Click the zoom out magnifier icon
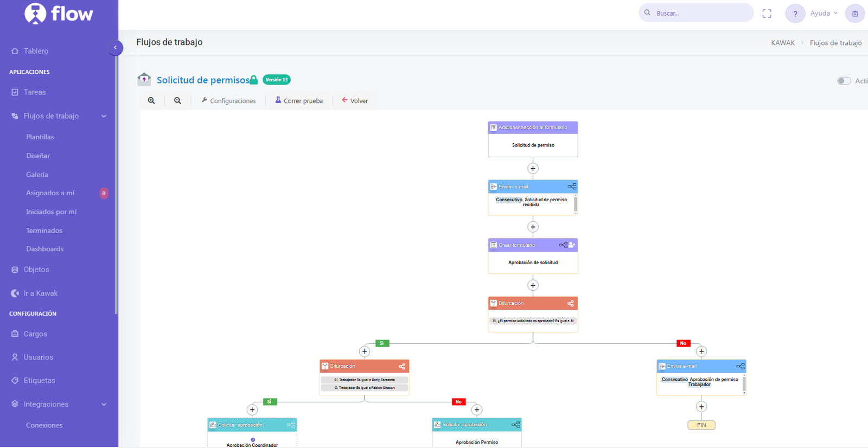 (x=177, y=101)
